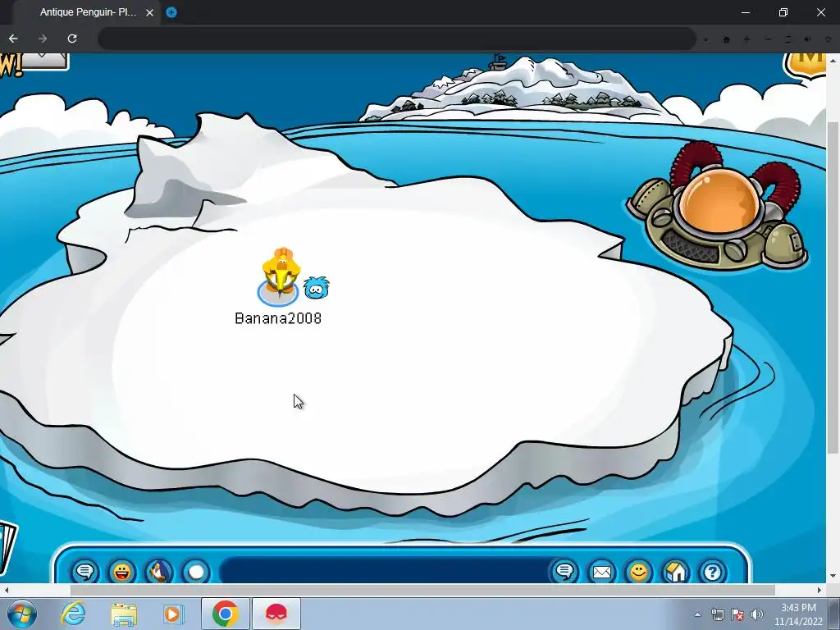Click the scroll left arrow
Image resolution: width=840 pixels, height=630 pixels.
(x=7, y=590)
